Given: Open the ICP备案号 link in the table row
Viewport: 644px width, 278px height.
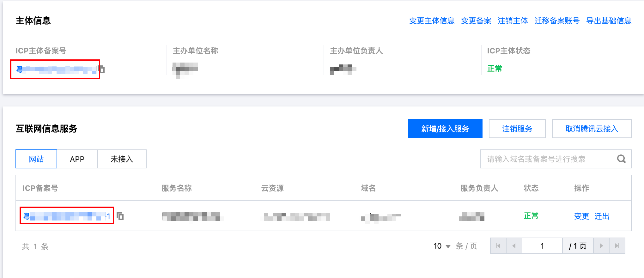Looking at the screenshot, I should (66, 216).
